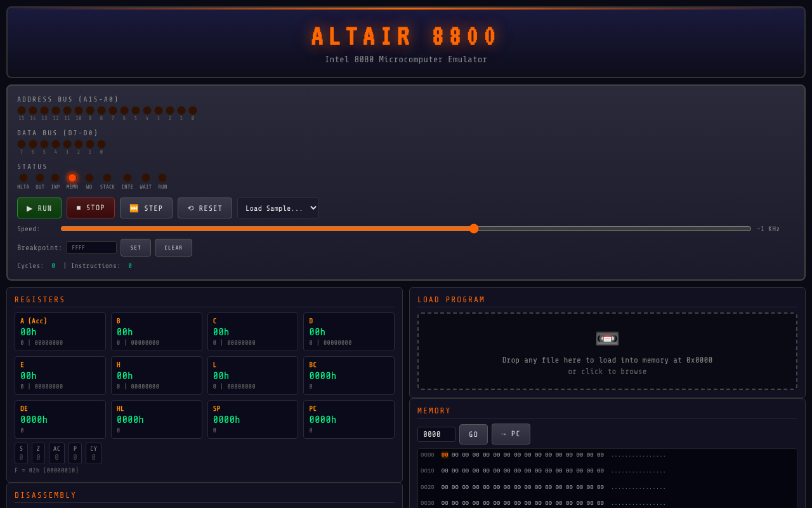Click the memory row address 0010
The height and width of the screenshot is (508, 812).
pyautogui.click(x=428, y=471)
